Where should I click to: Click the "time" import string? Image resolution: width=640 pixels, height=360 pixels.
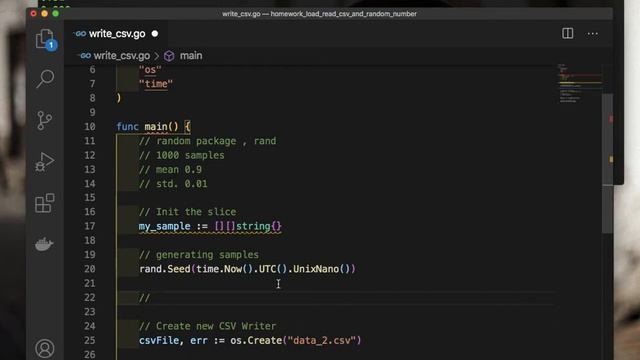coord(156,84)
